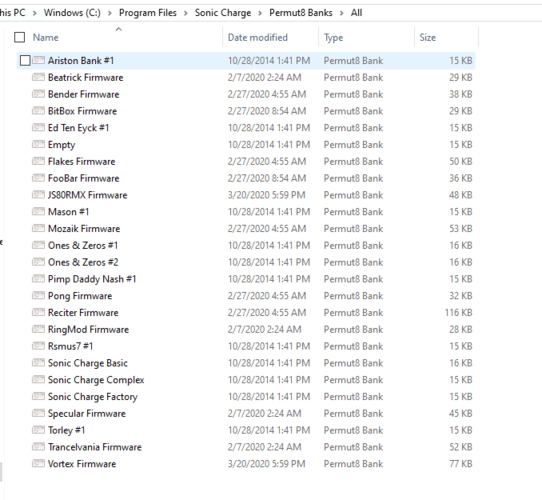Click the Ed Ten Eyck #1 file icon
This screenshot has height=500, width=542.
38,128
